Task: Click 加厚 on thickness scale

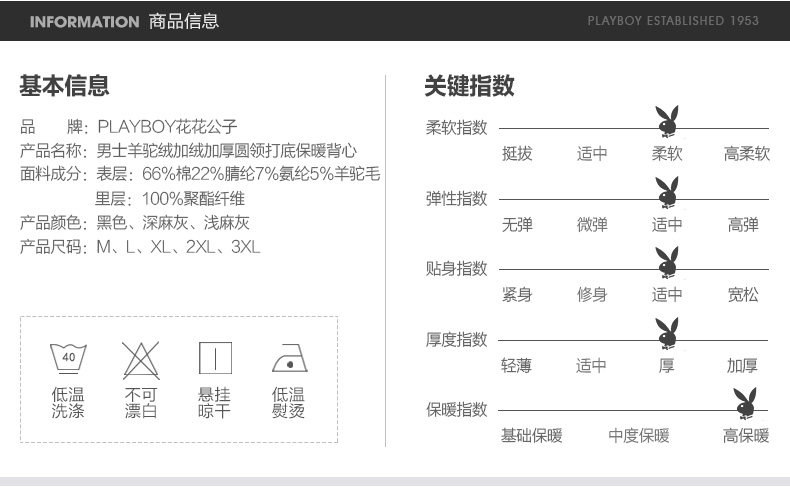Action: coord(742,365)
